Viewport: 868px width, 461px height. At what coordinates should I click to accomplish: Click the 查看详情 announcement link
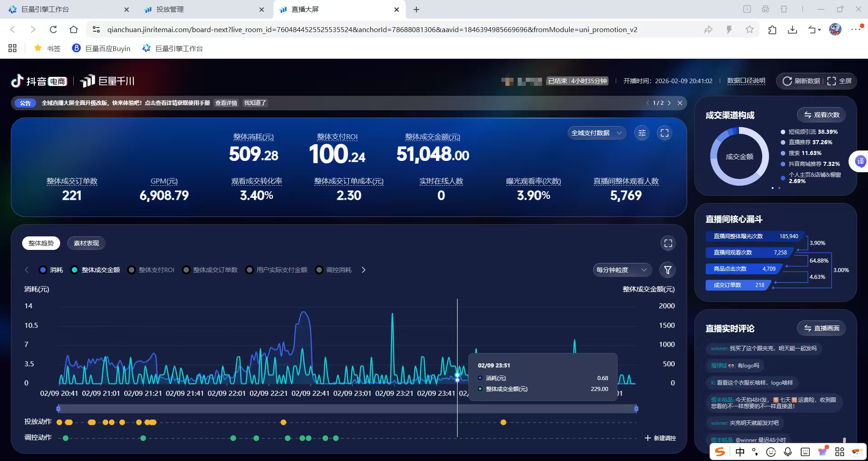coord(226,103)
